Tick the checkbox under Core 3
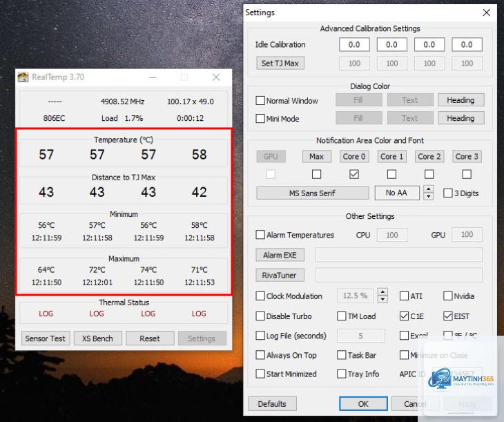This screenshot has height=422, width=504. tap(467, 174)
